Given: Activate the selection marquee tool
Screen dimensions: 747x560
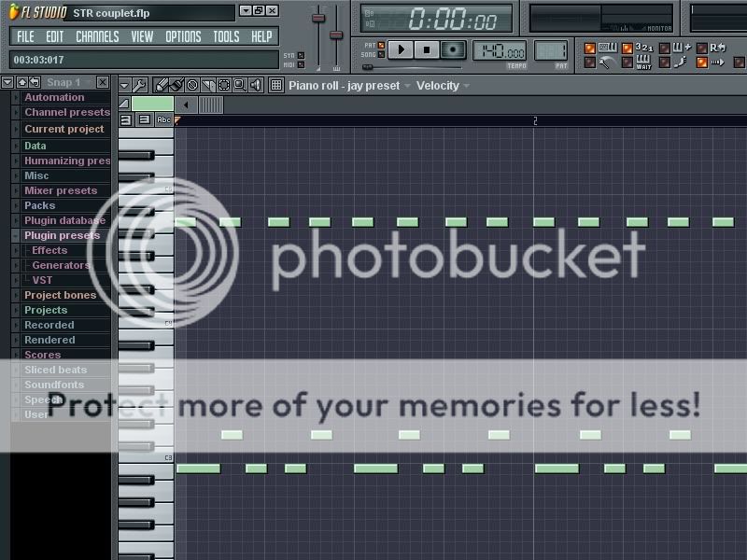Looking at the screenshot, I should point(223,85).
